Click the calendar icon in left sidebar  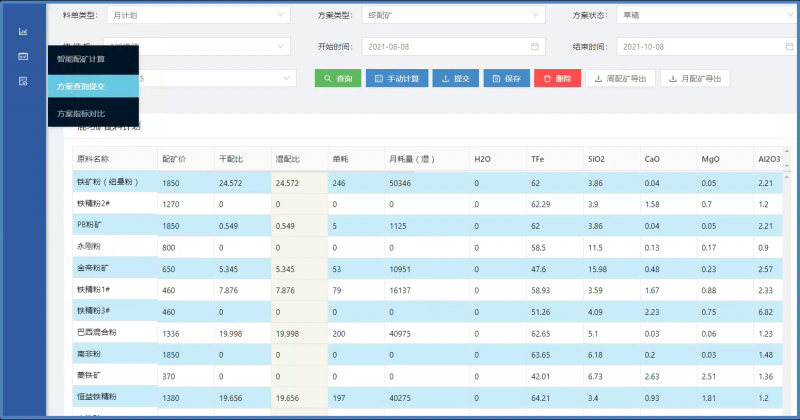point(22,56)
